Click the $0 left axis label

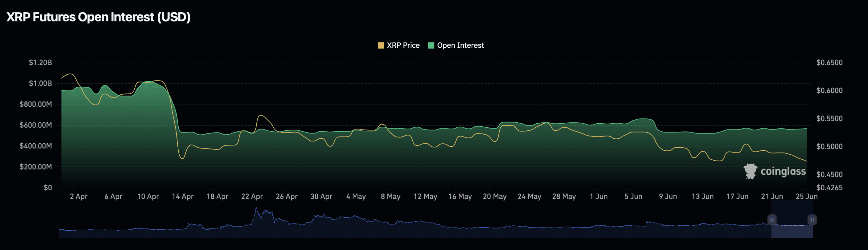(48, 187)
